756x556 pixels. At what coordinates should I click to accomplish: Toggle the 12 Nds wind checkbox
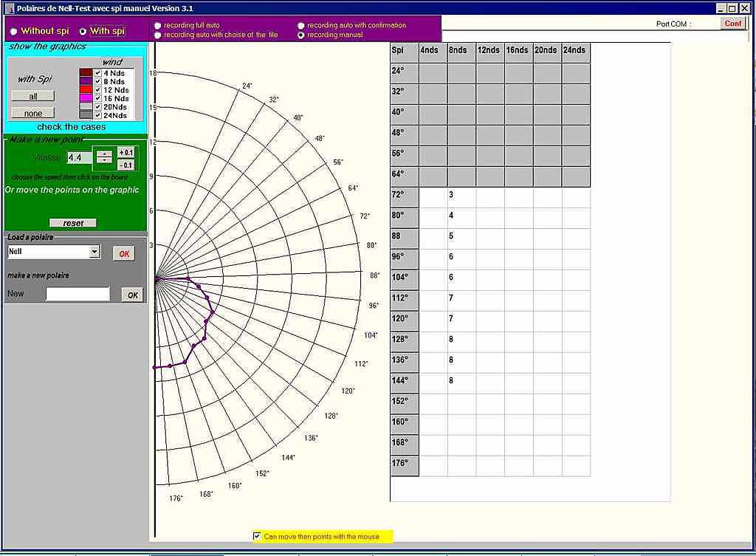pos(98,89)
